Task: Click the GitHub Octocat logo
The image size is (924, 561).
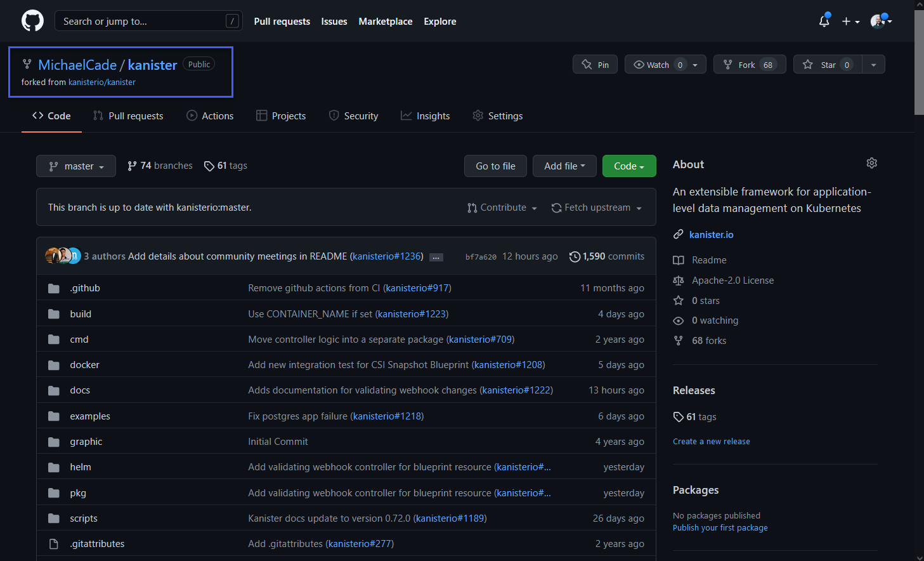Action: pos(32,21)
